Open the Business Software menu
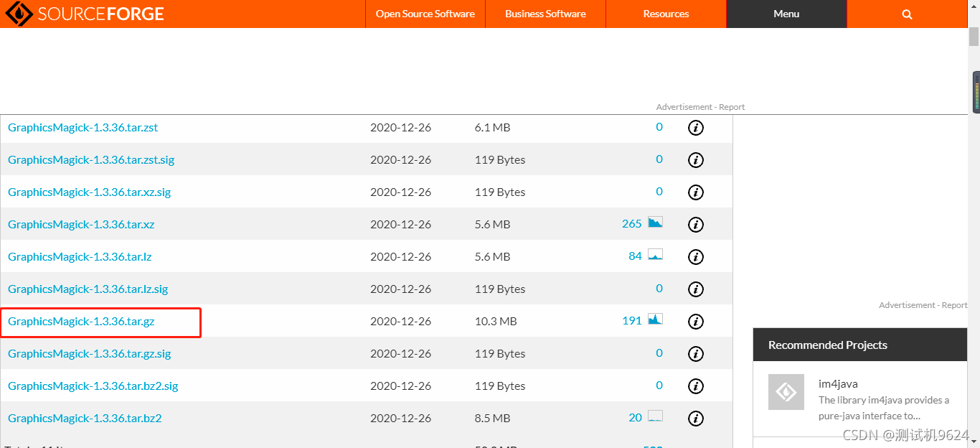This screenshot has width=980, height=448. pos(545,14)
